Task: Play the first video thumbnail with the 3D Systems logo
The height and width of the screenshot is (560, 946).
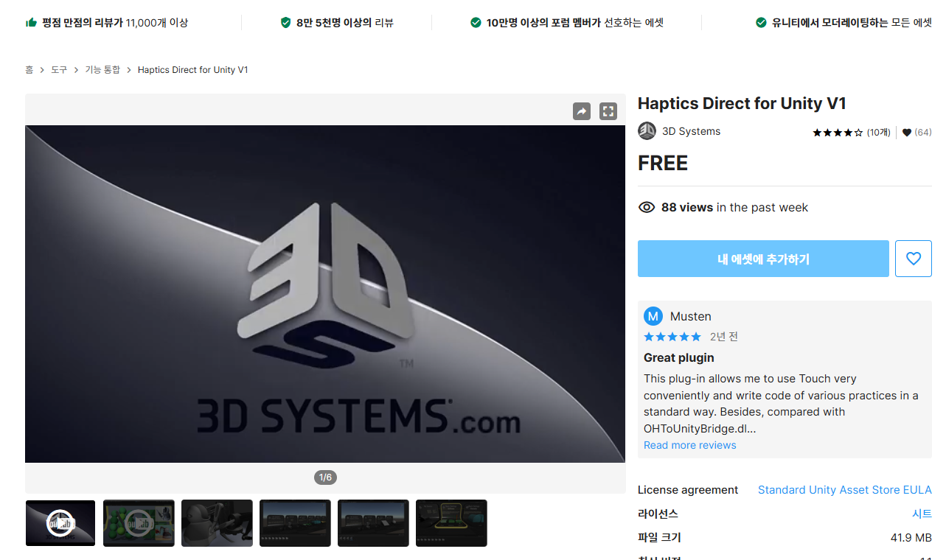Action: pyautogui.click(x=60, y=523)
